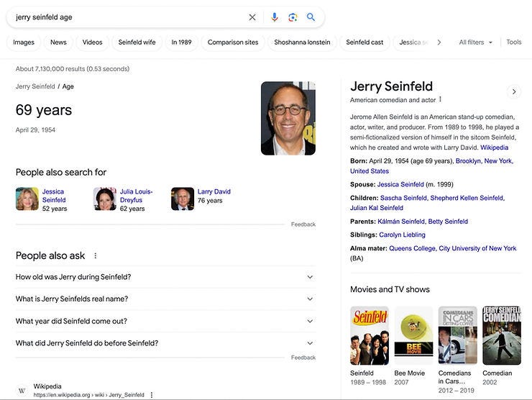This screenshot has width=532, height=400.
Task: Select the Seinfeld wife filter chip
Action: tap(137, 42)
